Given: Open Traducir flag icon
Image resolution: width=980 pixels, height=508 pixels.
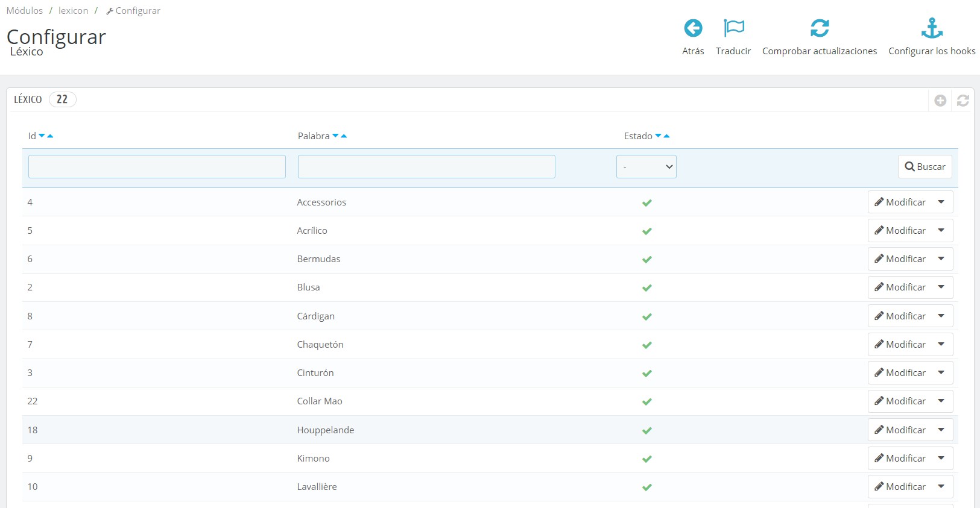Looking at the screenshot, I should [733, 28].
